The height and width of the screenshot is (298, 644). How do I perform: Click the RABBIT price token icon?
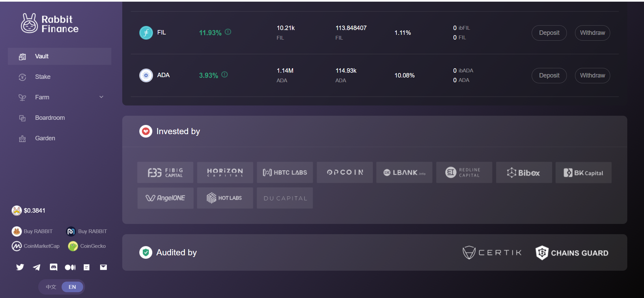coord(16,211)
